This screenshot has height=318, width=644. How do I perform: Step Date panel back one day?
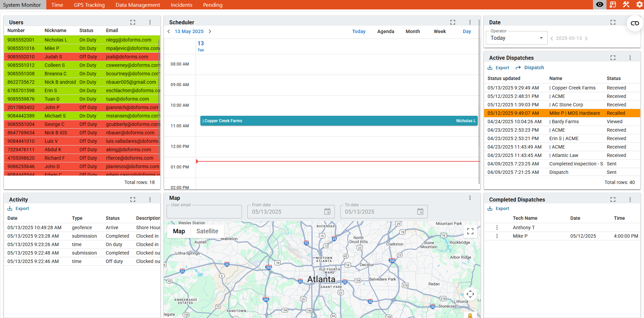(552, 38)
